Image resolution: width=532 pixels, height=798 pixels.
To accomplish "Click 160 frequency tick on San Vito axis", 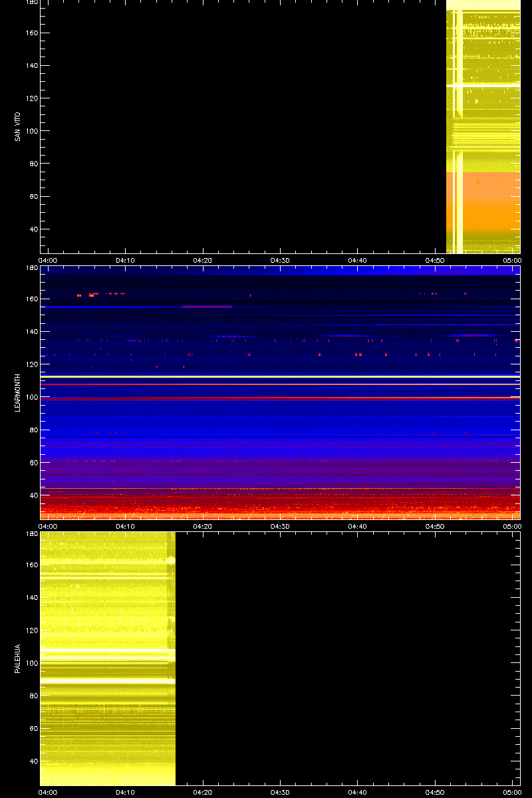I will 31,33.
